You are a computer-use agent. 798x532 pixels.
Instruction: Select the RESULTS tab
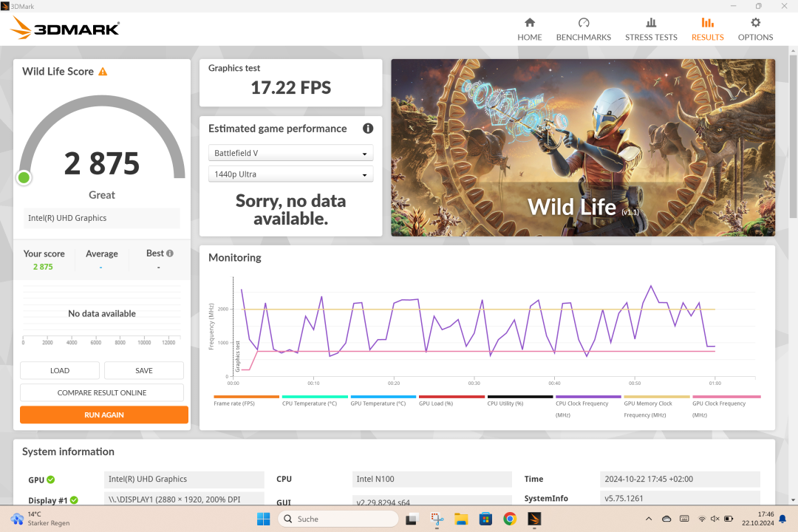click(707, 29)
